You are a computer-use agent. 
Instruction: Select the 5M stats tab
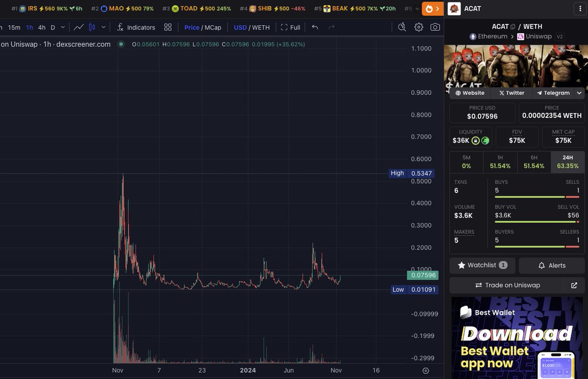466,162
